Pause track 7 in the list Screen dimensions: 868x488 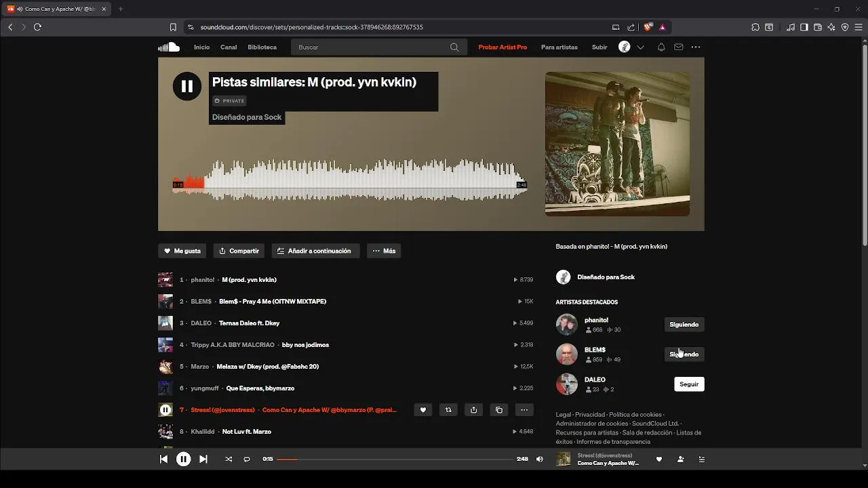165,409
